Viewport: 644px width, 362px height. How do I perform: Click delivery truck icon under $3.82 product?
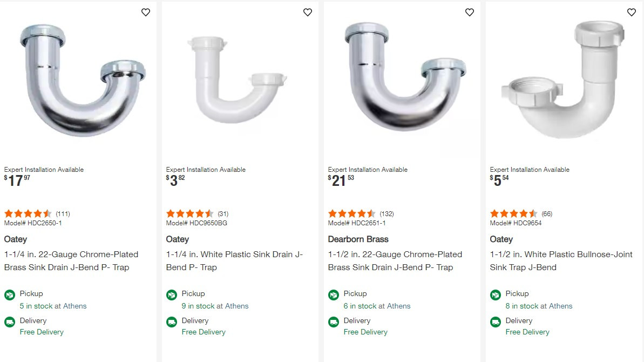coord(172,322)
